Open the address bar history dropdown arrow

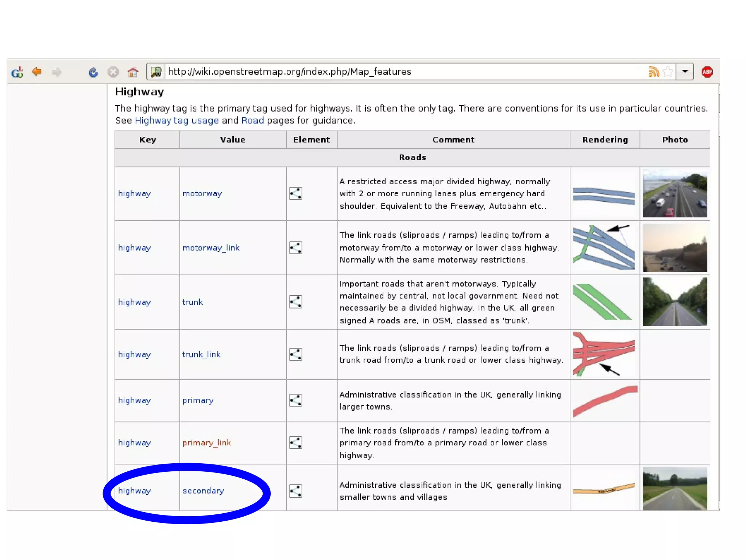click(685, 72)
